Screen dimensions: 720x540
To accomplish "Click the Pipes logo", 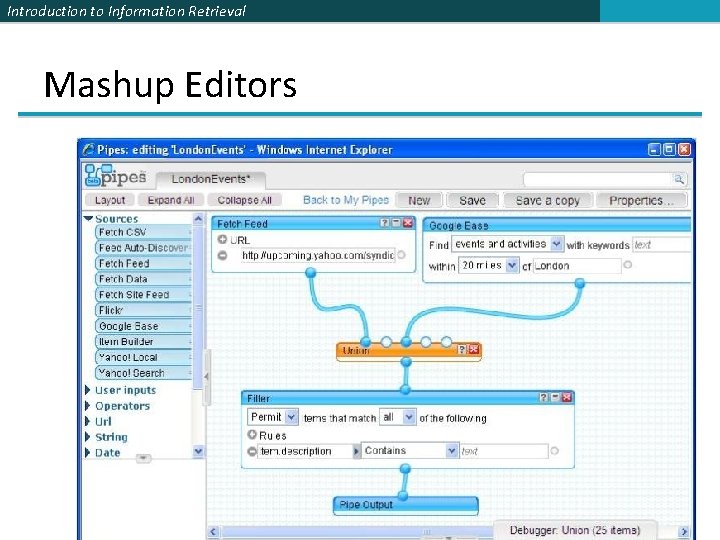I will point(116,176).
